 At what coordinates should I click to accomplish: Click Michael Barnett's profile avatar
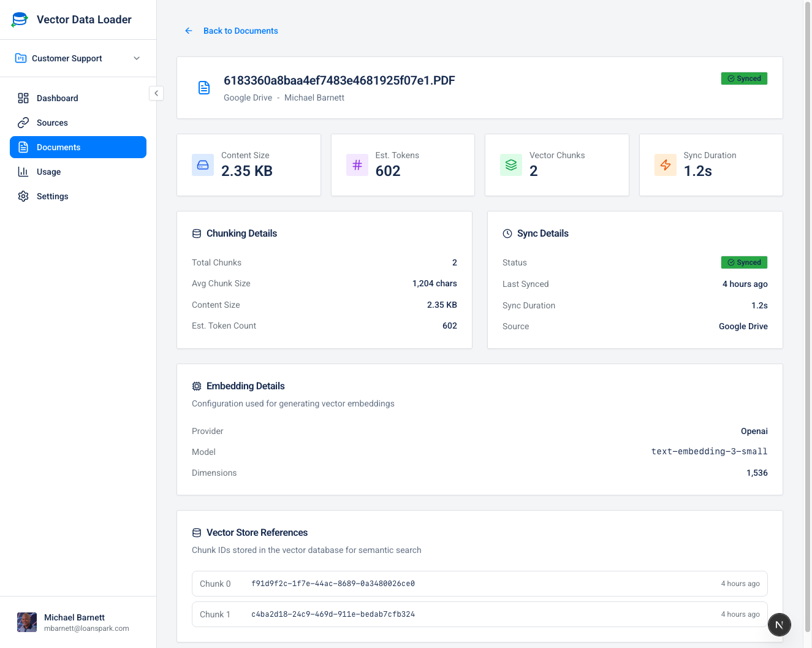(27, 622)
